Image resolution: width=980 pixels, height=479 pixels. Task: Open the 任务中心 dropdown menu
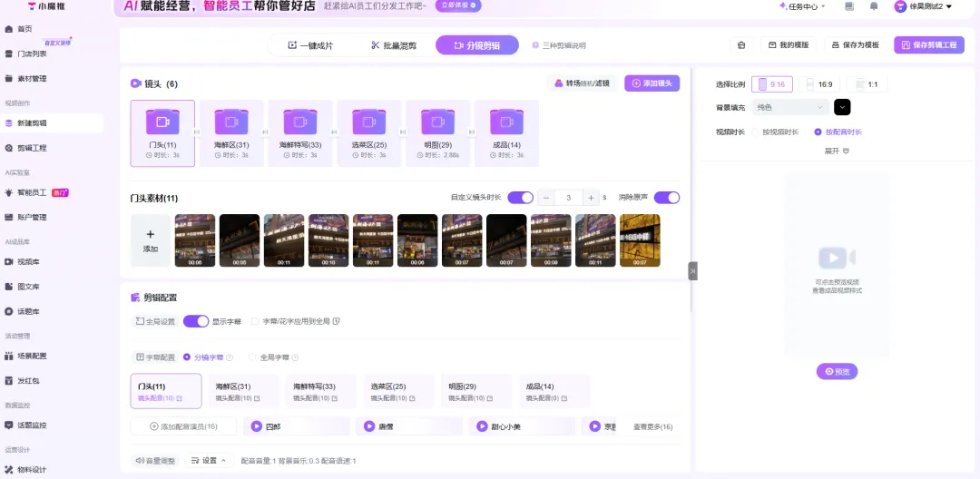pos(802,6)
